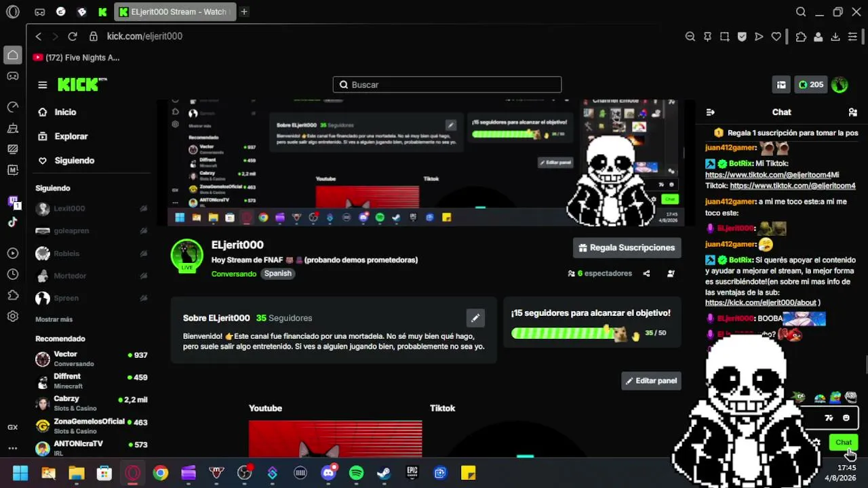Open the Easy Setup sliders icon
The image size is (868, 488).
pos(853,37)
